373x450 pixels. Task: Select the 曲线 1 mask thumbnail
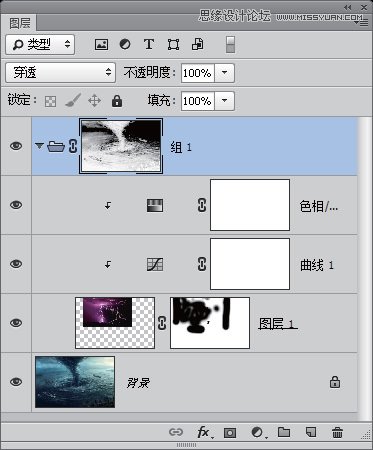coord(250,264)
